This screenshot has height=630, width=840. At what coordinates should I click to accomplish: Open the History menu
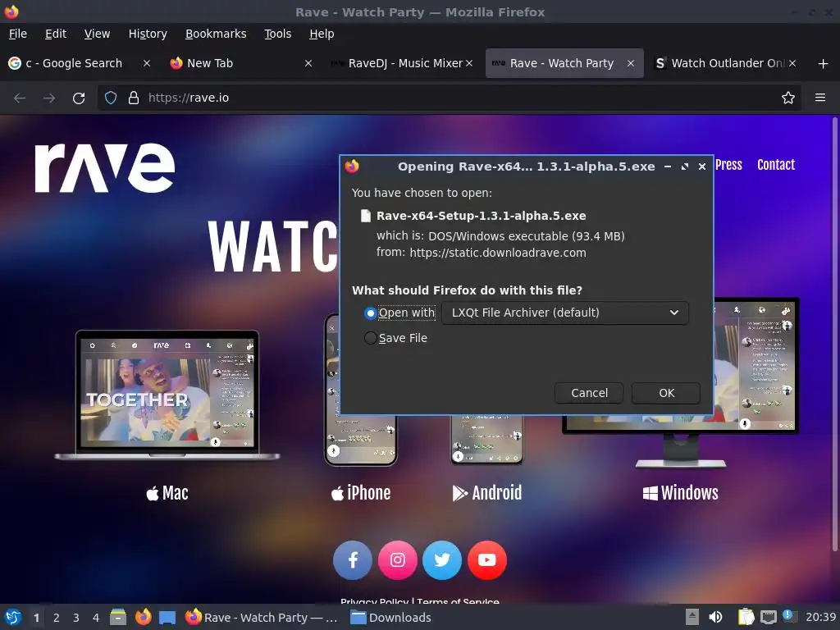(148, 34)
